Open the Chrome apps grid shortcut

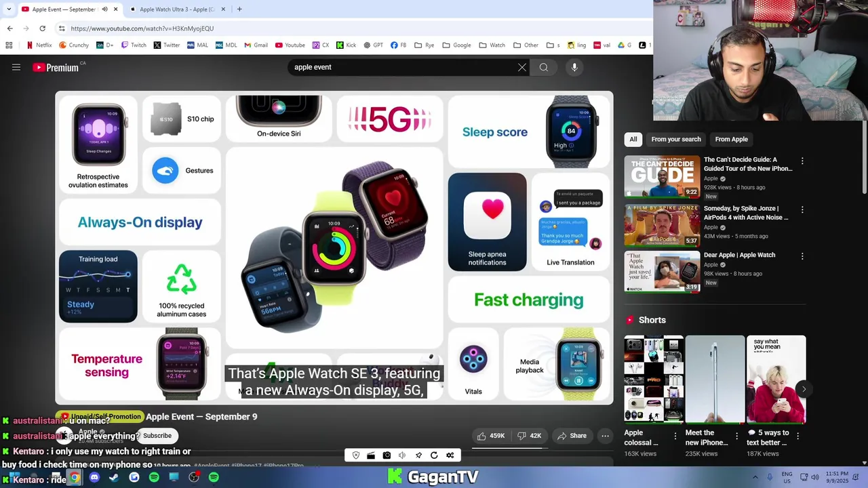pos(9,45)
